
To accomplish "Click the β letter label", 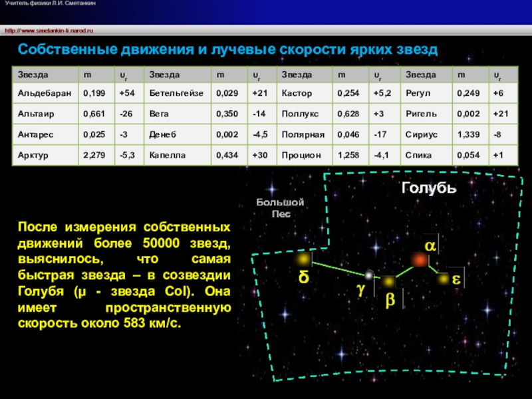I will coord(390,300).
